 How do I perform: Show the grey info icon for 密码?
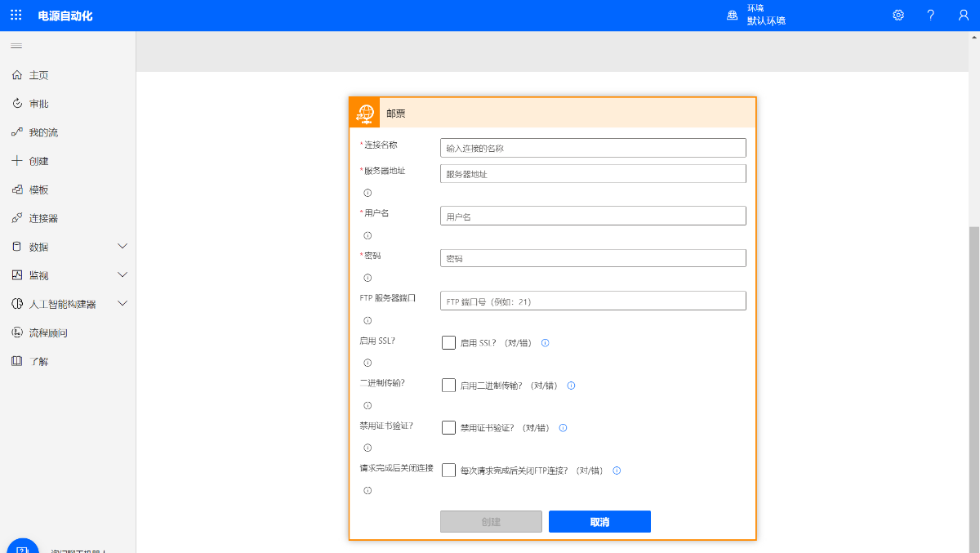[367, 278]
